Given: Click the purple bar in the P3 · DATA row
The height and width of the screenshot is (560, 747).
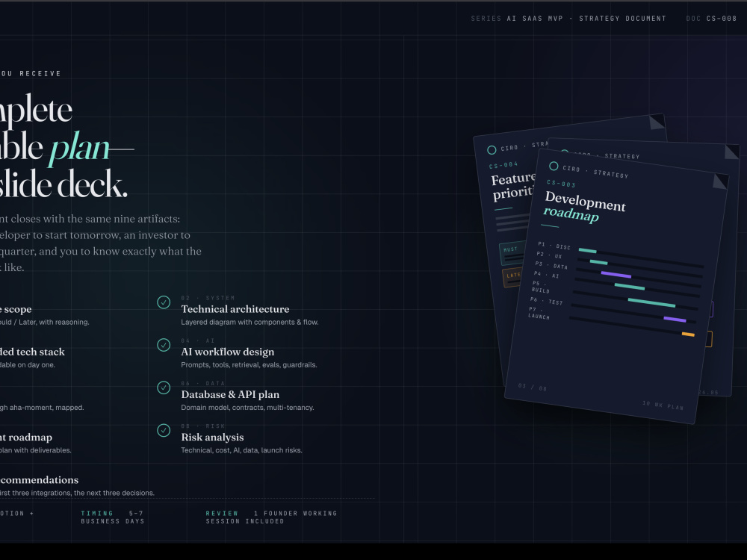Looking at the screenshot, I should point(616,275).
